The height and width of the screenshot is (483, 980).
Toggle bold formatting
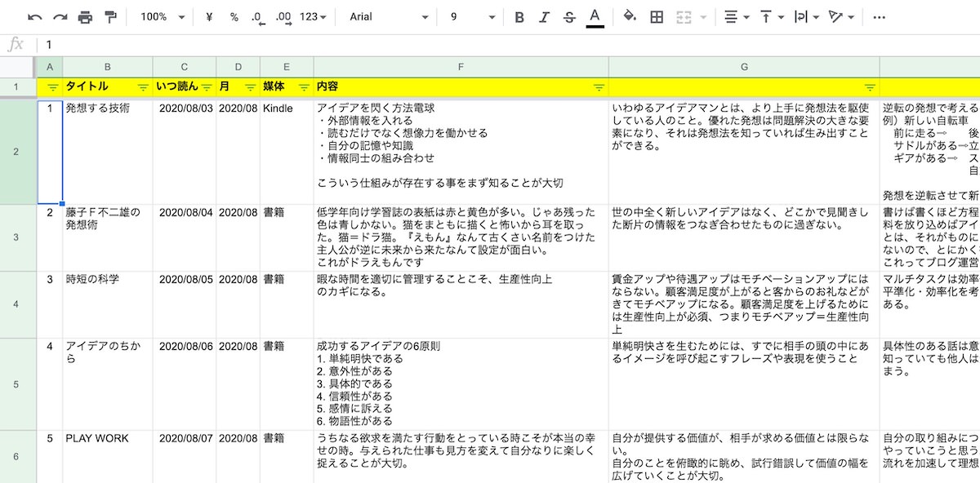coord(519,17)
